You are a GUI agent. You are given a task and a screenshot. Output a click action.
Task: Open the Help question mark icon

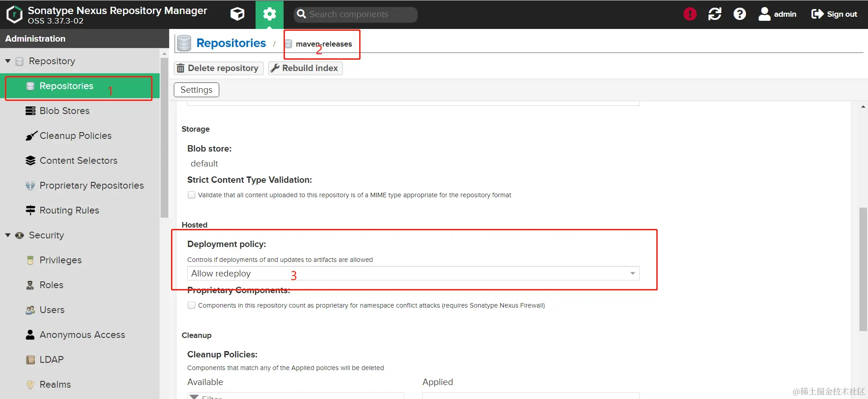[740, 14]
